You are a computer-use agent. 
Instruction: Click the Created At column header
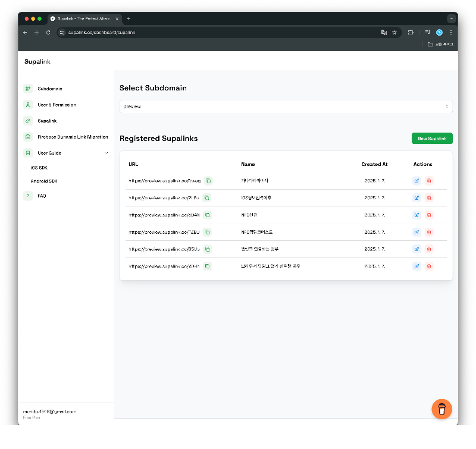pyautogui.click(x=374, y=164)
